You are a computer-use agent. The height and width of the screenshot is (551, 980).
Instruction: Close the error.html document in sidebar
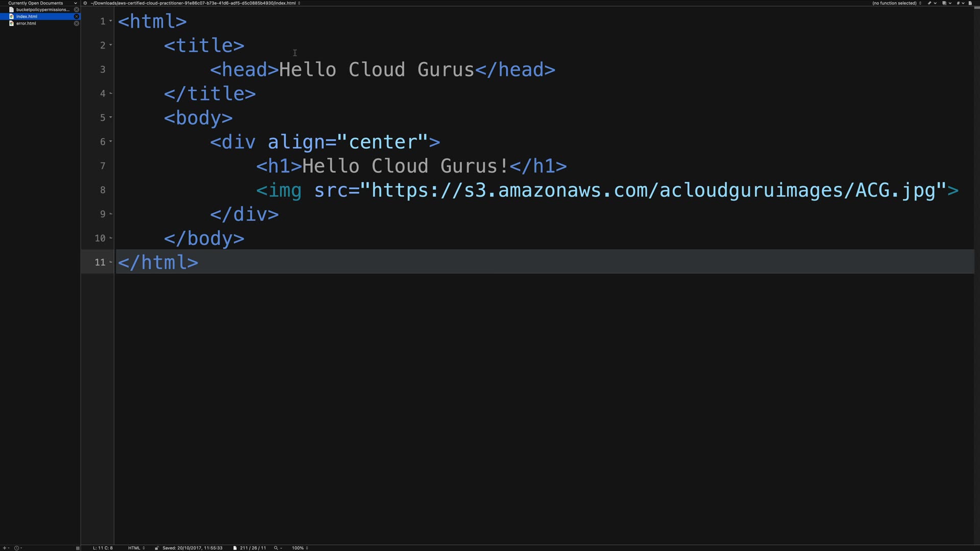pyautogui.click(x=77, y=23)
